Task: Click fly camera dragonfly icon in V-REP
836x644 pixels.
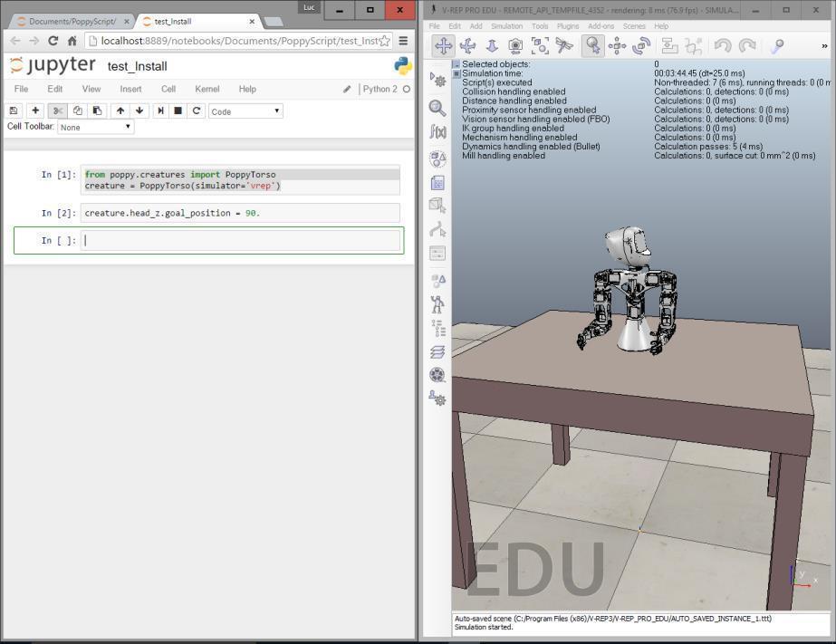Action: (564, 46)
